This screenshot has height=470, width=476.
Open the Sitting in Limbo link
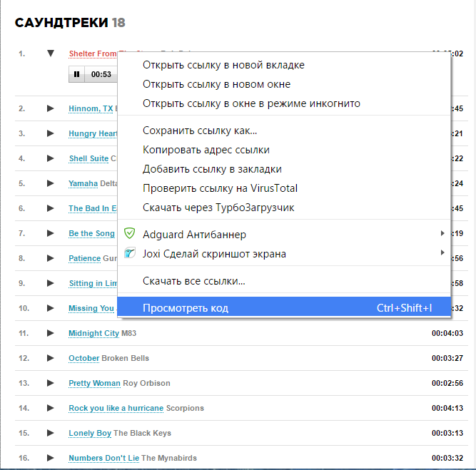[93, 283]
